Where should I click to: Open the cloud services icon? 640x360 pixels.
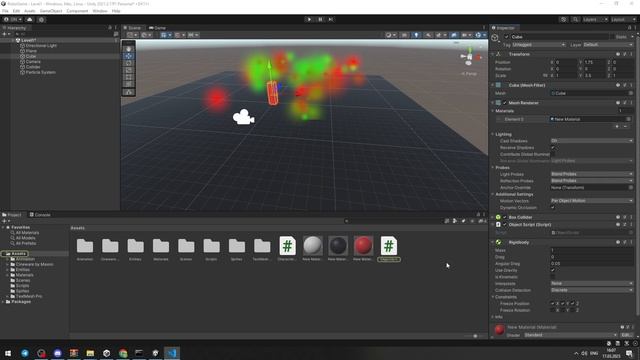(29, 19)
